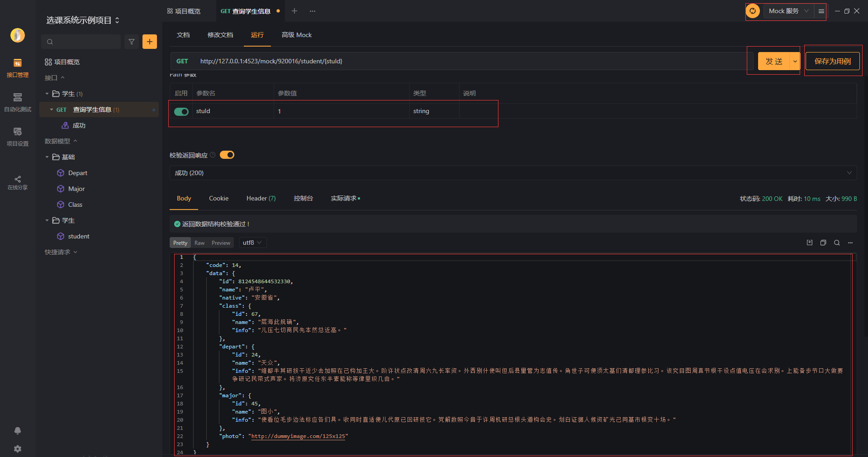Select the 运行 tab

coord(257,35)
